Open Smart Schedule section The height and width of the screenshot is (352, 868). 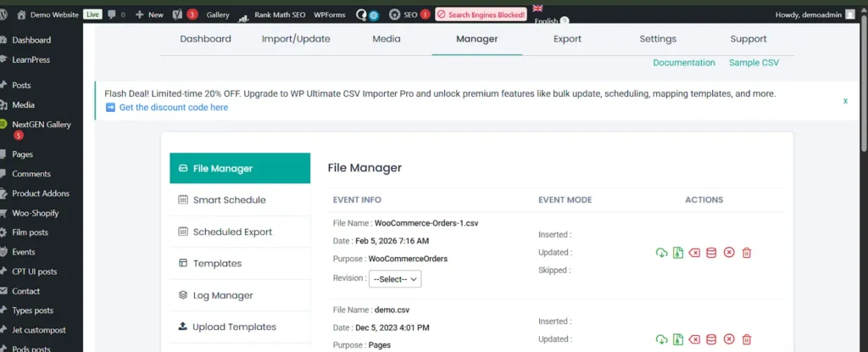[240, 199]
